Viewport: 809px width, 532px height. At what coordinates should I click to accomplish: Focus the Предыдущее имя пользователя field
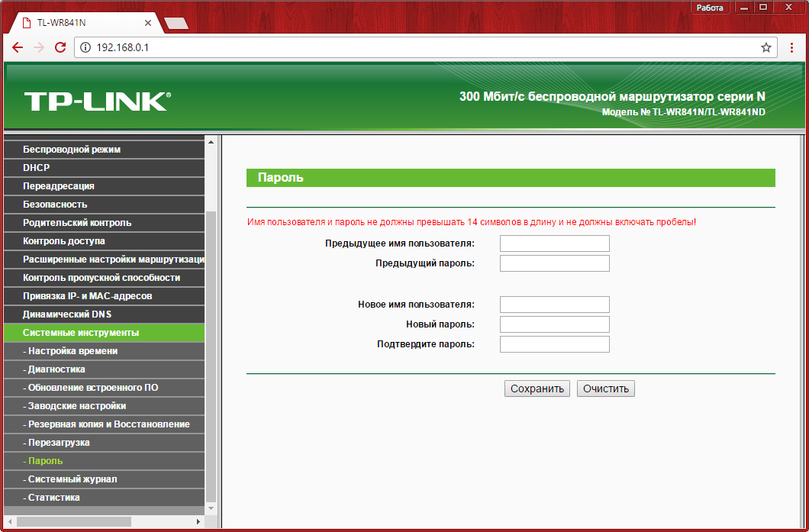point(554,243)
